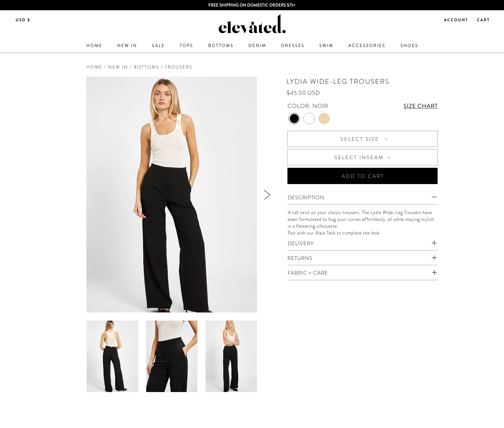Open the Cart link
This screenshot has height=428, width=504.
pos(483,20)
